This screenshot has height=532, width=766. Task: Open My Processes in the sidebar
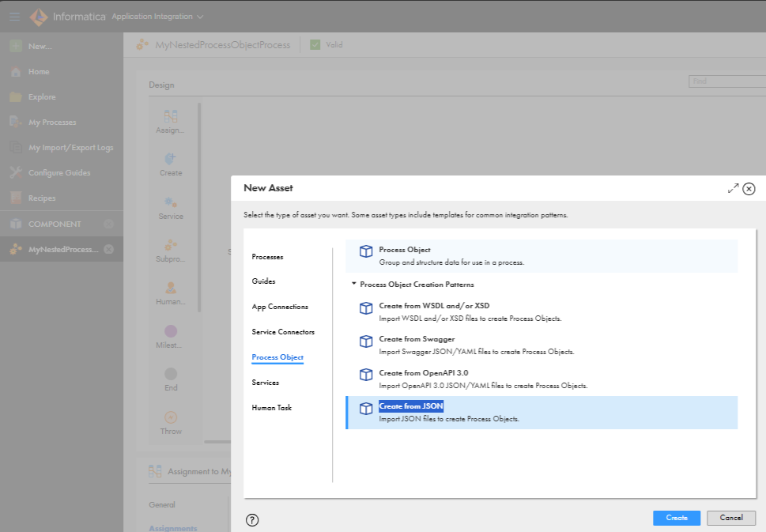[52, 122]
